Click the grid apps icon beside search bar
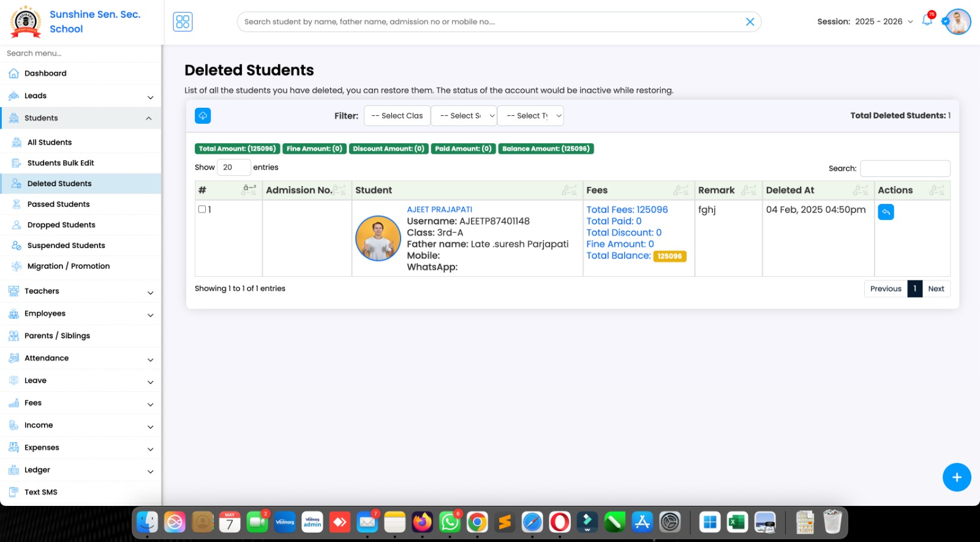The width and height of the screenshot is (980, 542). pyautogui.click(x=183, y=22)
